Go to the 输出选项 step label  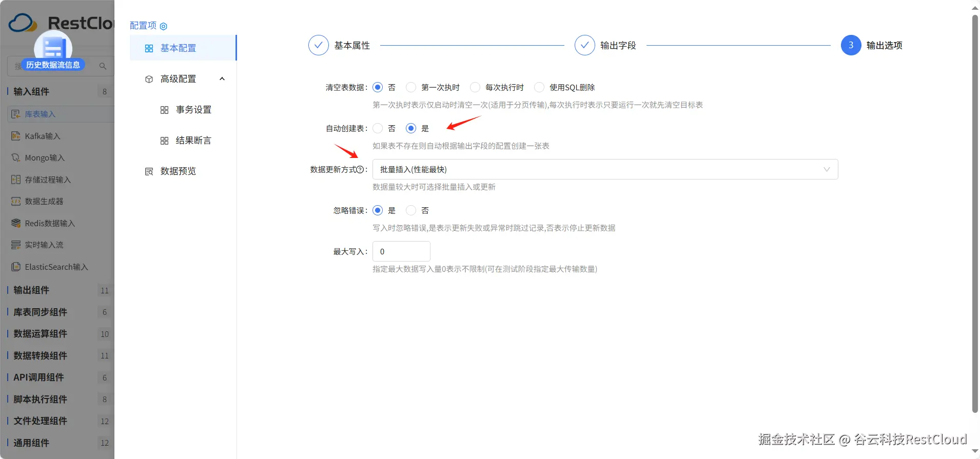click(x=885, y=46)
